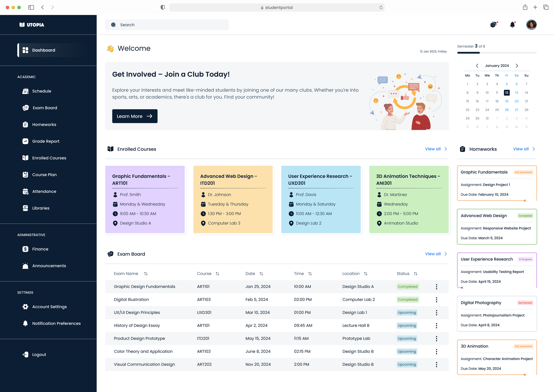Go to previous month in calendar

coord(477,66)
